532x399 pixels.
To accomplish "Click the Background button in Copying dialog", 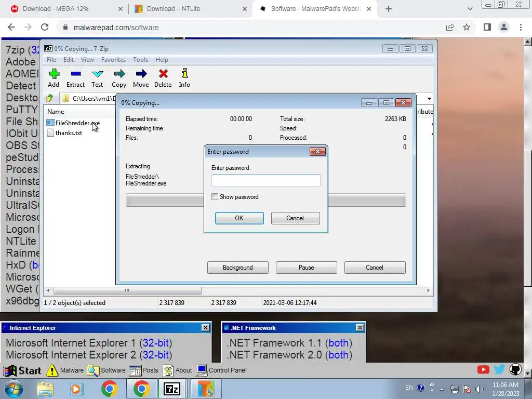I will click(238, 268).
